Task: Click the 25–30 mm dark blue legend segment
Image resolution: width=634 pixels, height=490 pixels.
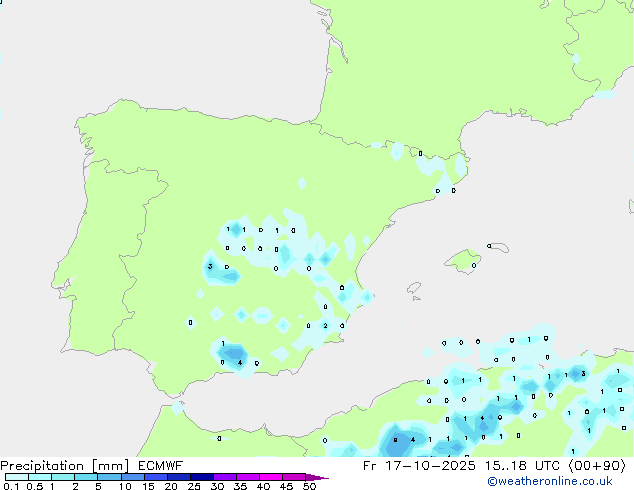Action: point(202,477)
